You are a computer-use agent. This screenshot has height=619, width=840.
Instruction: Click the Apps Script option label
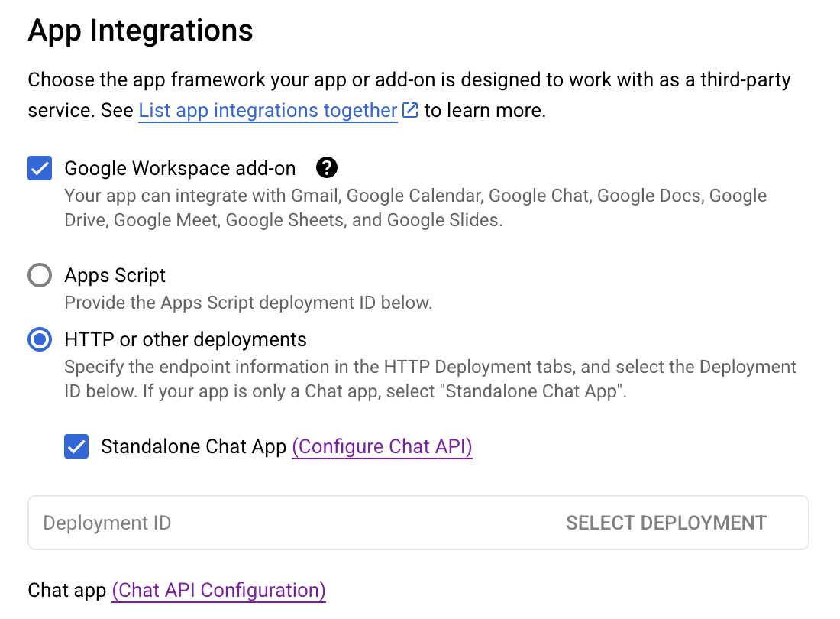tap(115, 275)
